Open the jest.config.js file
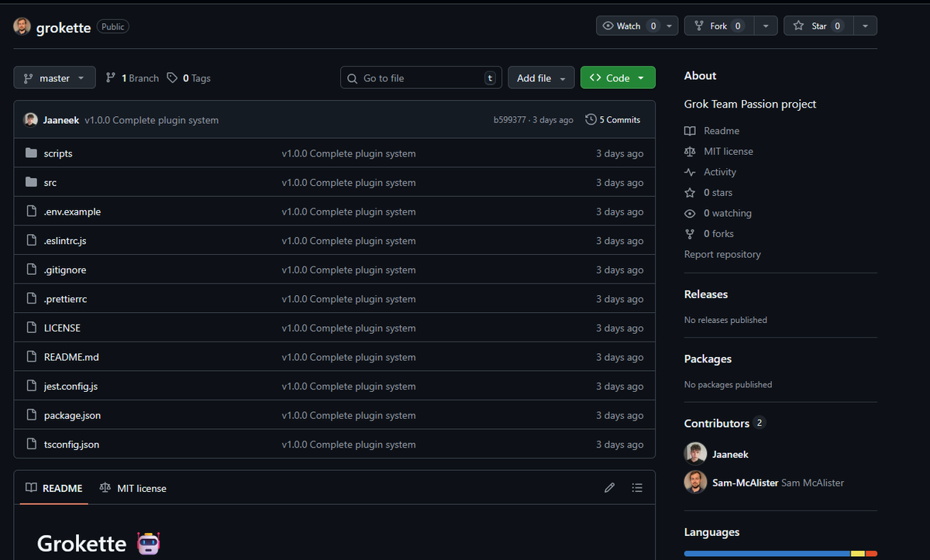Viewport: 930px width, 560px height. pyautogui.click(x=71, y=386)
